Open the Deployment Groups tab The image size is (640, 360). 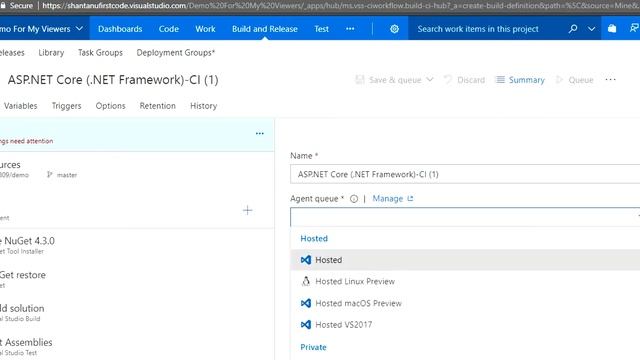(176, 53)
